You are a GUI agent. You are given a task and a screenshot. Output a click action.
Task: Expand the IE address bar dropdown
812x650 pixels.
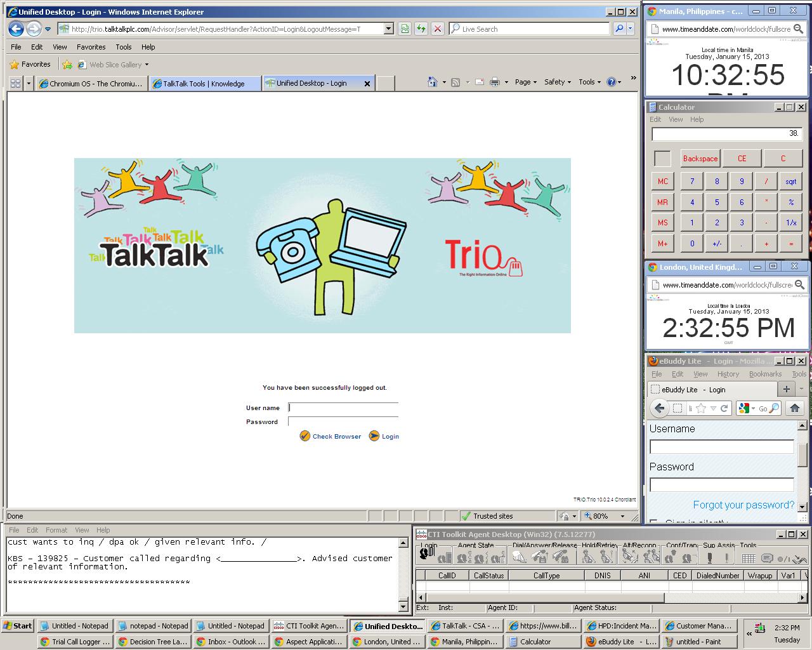coord(388,29)
